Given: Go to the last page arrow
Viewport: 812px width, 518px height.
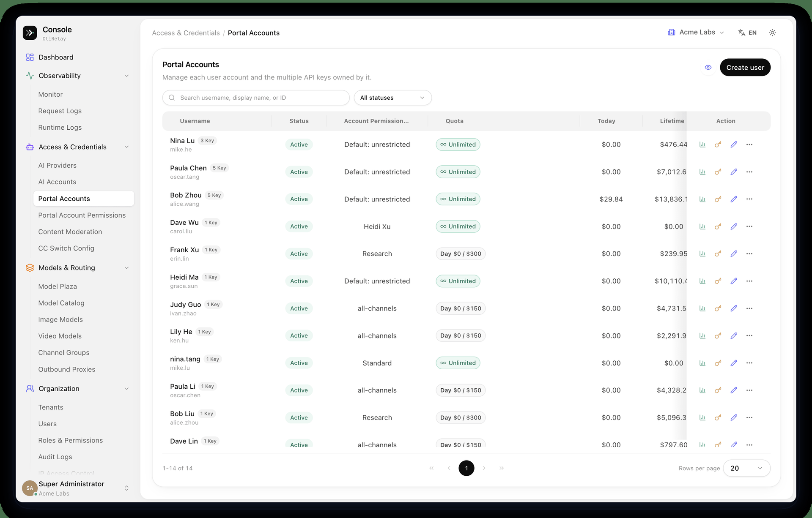Looking at the screenshot, I should point(502,468).
